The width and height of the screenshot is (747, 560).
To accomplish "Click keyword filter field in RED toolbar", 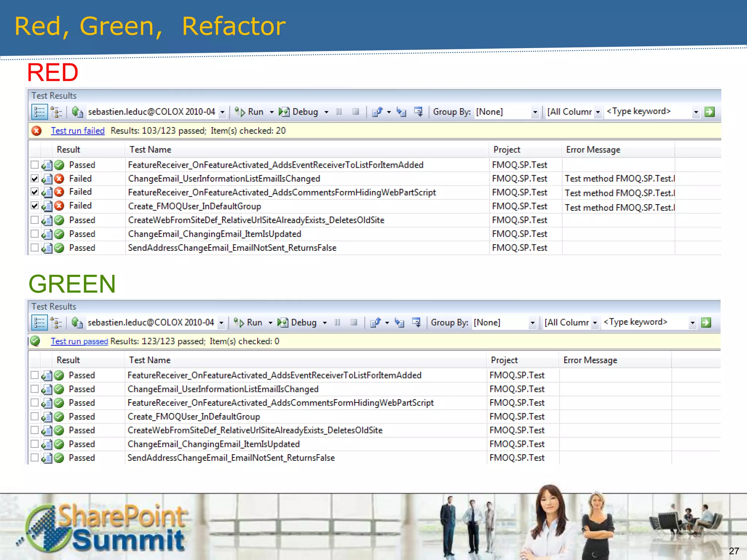I will point(648,112).
